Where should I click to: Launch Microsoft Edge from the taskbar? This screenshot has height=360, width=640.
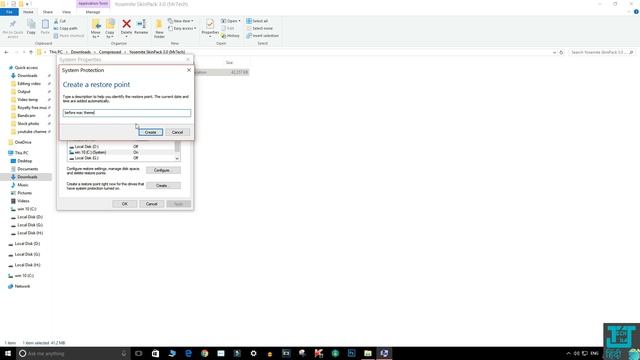pos(188,353)
